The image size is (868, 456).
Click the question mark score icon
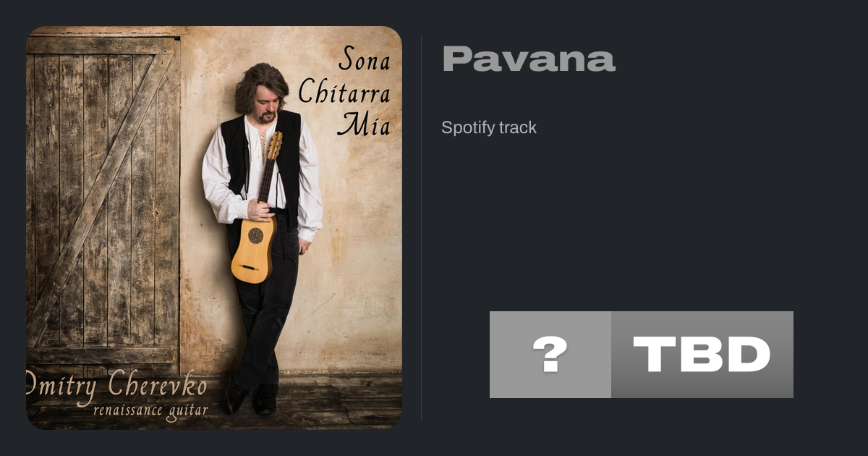tap(550, 355)
